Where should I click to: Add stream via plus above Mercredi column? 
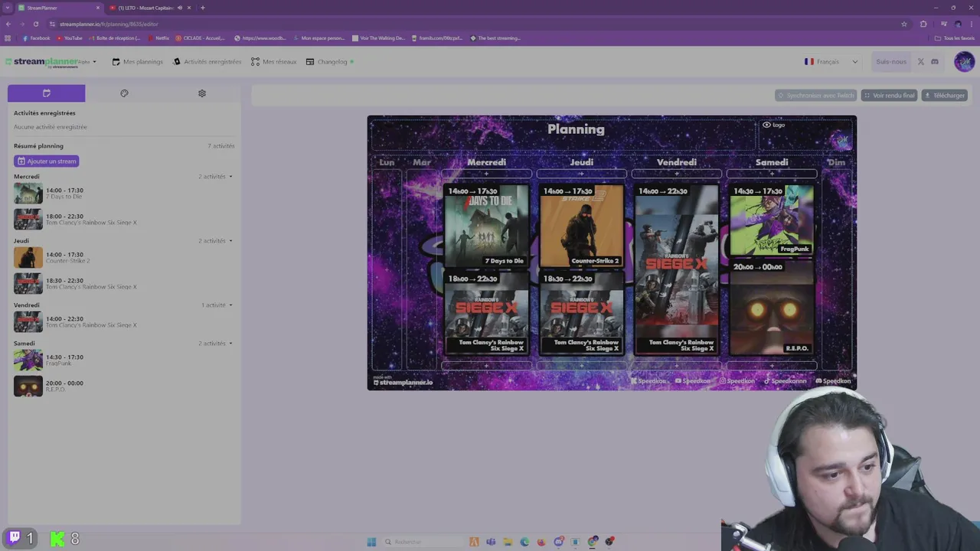coord(486,174)
